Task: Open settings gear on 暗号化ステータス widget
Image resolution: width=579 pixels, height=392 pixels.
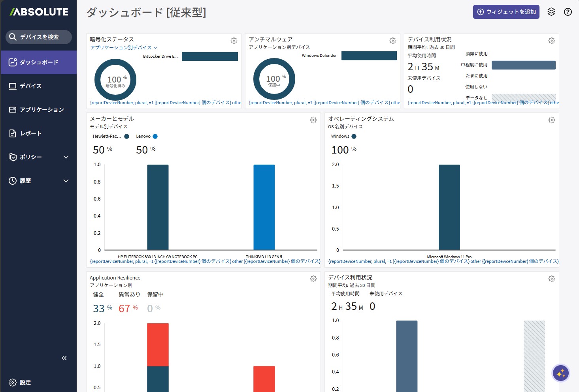Action: [234, 41]
